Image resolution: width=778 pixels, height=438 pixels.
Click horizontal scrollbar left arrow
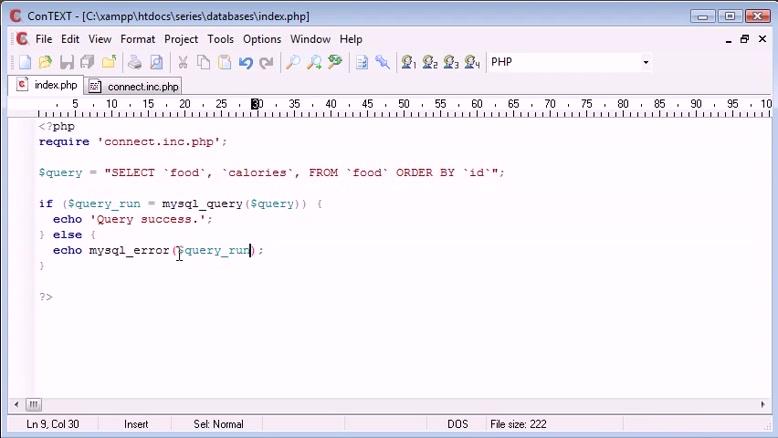click(x=16, y=405)
